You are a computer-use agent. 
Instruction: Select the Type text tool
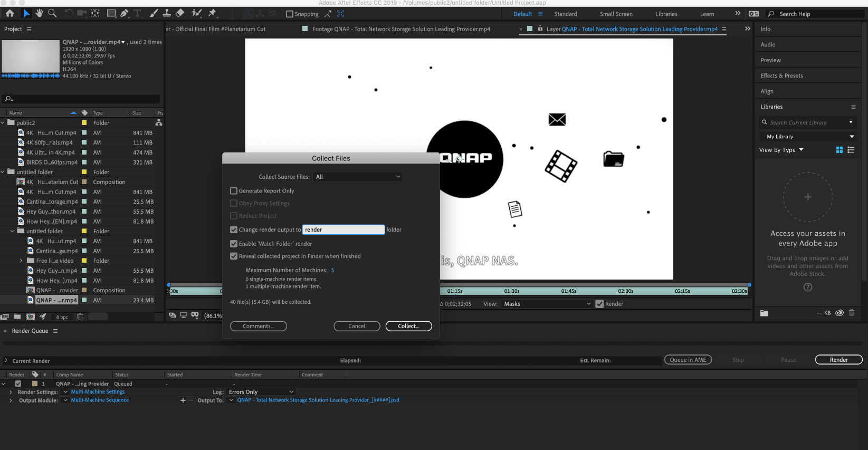(x=137, y=13)
